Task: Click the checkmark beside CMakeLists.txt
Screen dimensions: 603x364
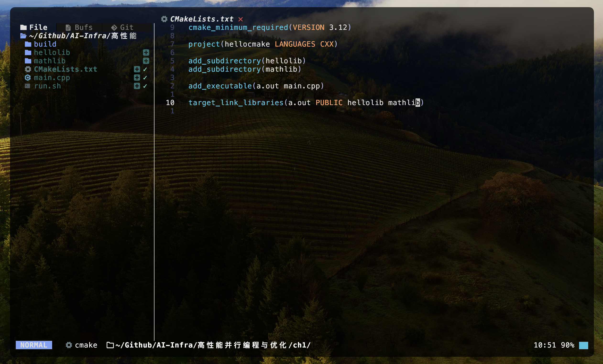Action: point(145,69)
